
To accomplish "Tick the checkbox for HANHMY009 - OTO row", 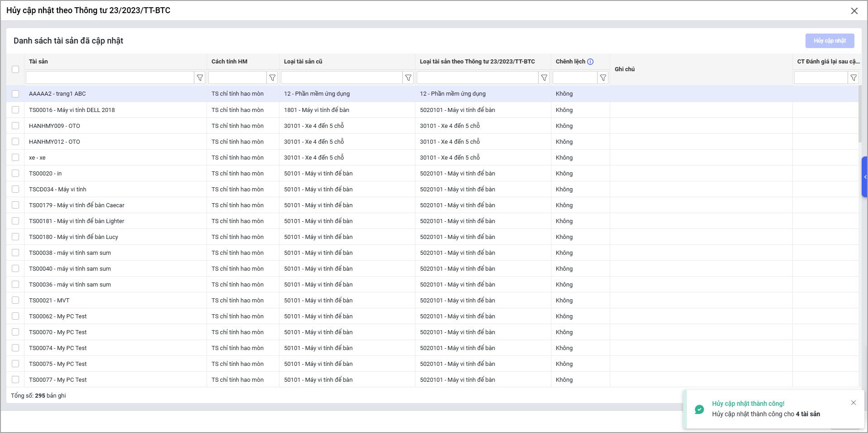I will pyautogui.click(x=15, y=126).
